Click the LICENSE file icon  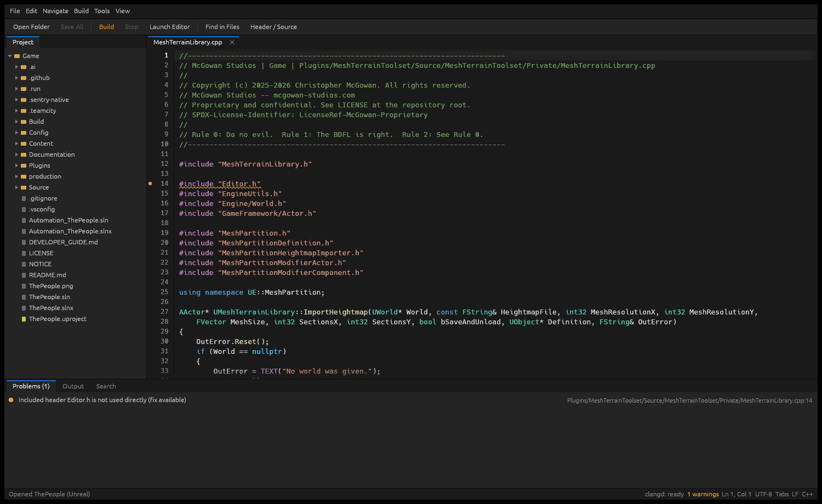click(24, 253)
